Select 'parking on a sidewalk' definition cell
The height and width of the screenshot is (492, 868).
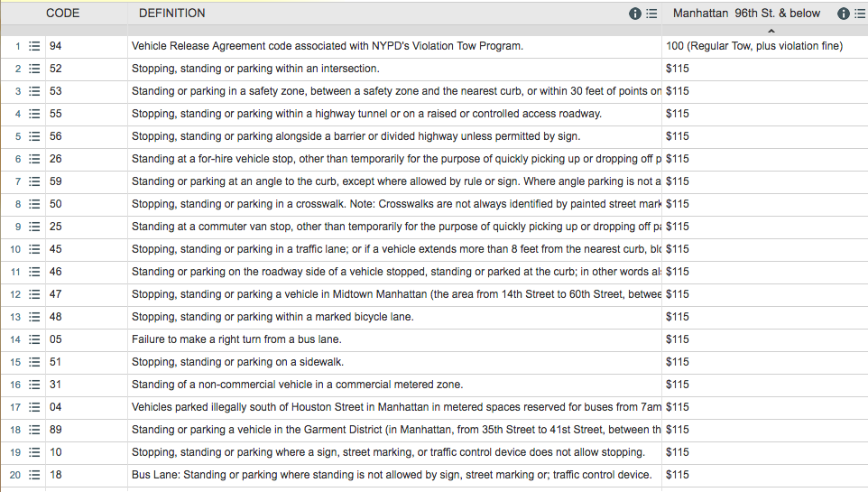click(394, 362)
